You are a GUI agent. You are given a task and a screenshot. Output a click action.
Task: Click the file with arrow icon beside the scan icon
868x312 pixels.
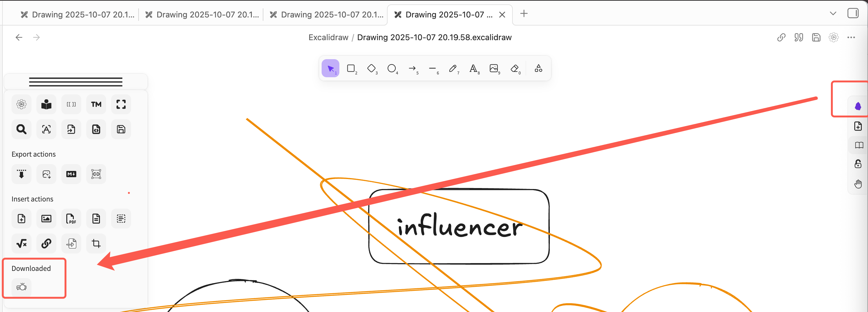[x=71, y=130]
